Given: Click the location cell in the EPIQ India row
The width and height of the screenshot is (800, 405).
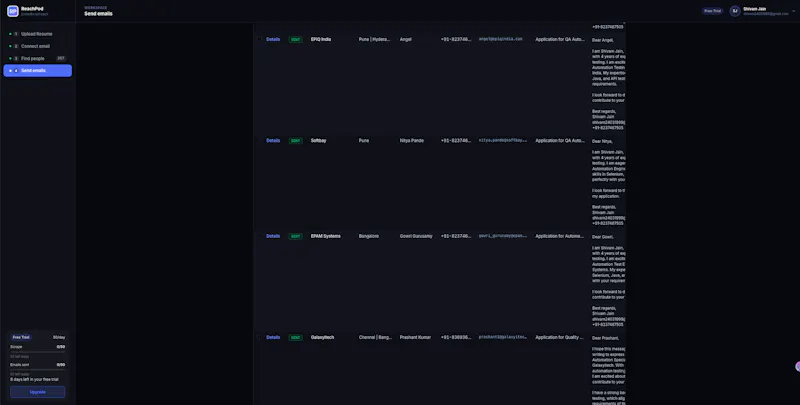Looking at the screenshot, I should pos(374,39).
